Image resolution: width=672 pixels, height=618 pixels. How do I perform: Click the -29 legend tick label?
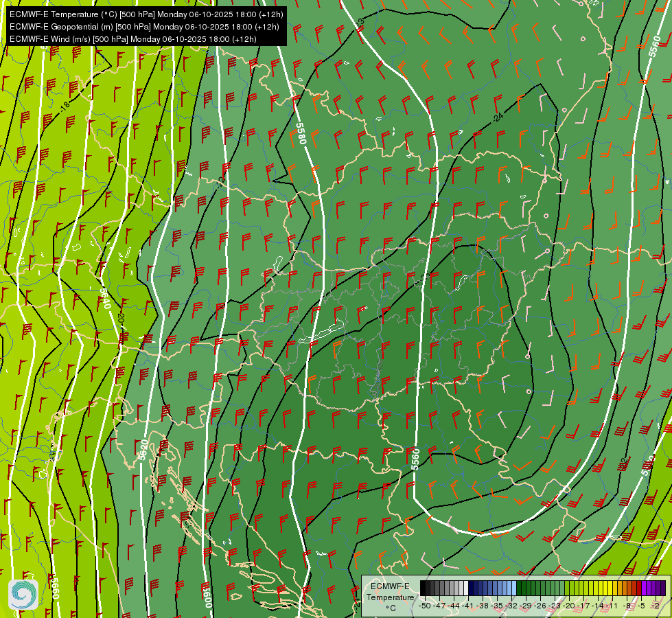525,606
